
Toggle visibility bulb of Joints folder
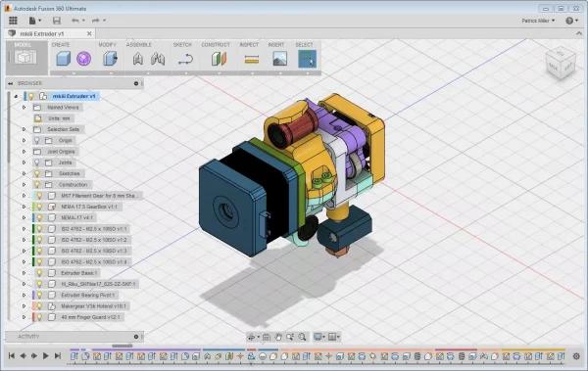click(37, 162)
